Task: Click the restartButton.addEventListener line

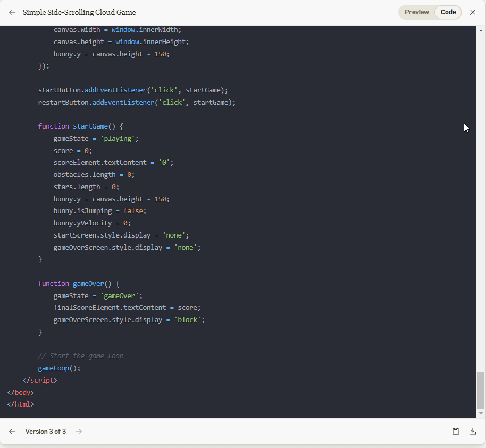Action: tap(137, 103)
